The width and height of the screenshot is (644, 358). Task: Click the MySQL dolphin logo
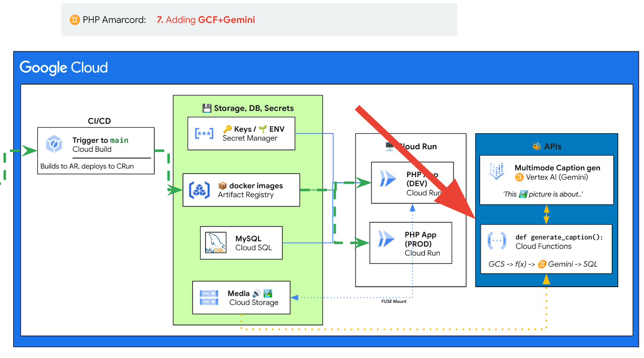click(x=216, y=242)
